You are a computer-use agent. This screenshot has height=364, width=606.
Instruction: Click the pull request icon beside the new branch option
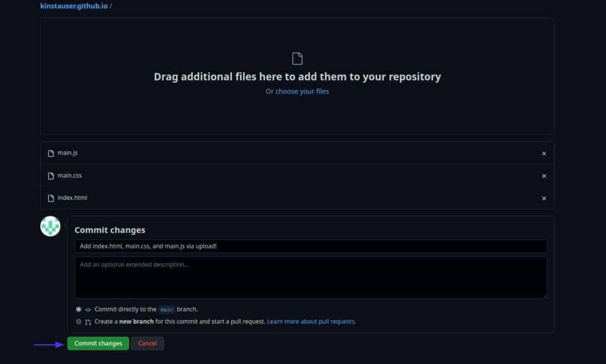pyautogui.click(x=88, y=322)
